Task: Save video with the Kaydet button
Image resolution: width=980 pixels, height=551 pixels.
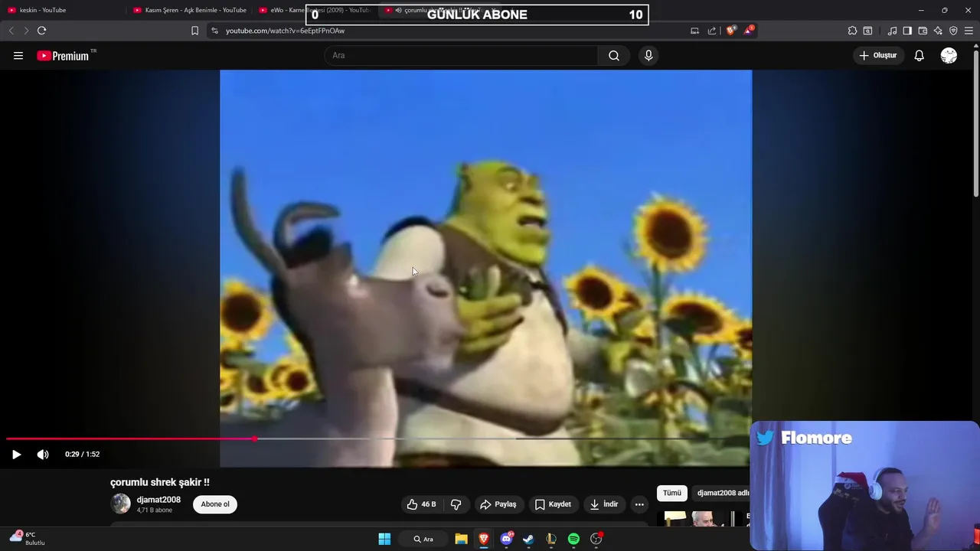Action: [x=553, y=504]
